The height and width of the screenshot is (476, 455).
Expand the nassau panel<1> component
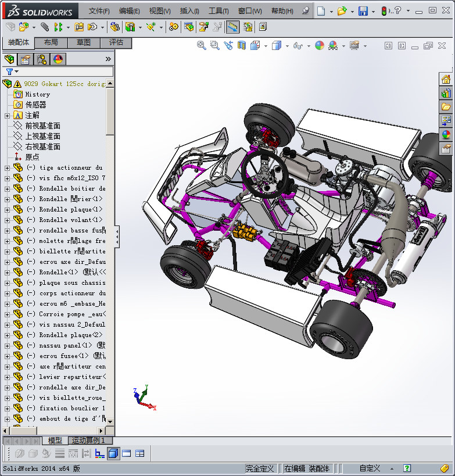(x=7, y=346)
